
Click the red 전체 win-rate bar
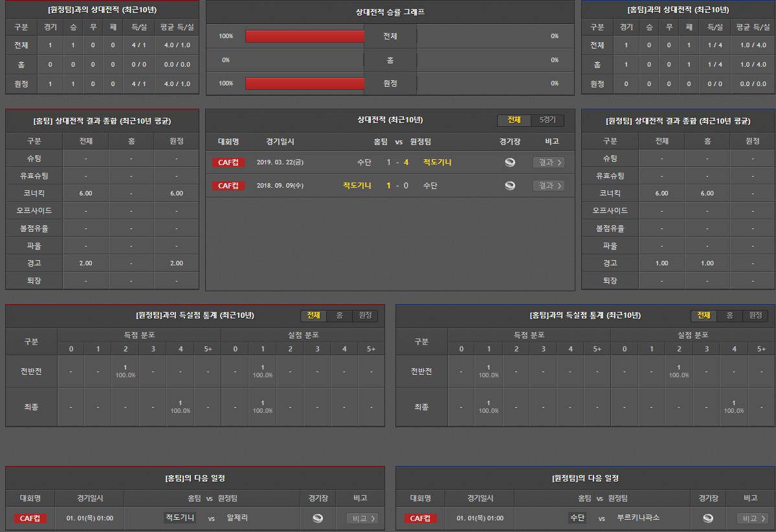(305, 36)
